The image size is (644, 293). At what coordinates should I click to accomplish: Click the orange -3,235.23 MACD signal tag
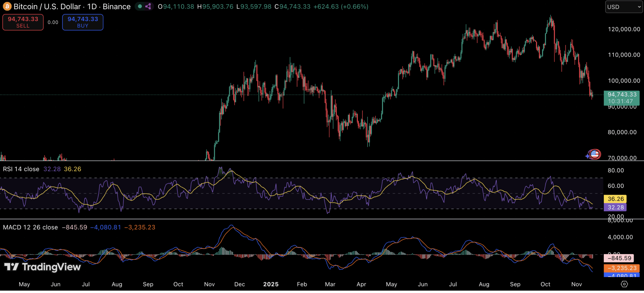621,268
